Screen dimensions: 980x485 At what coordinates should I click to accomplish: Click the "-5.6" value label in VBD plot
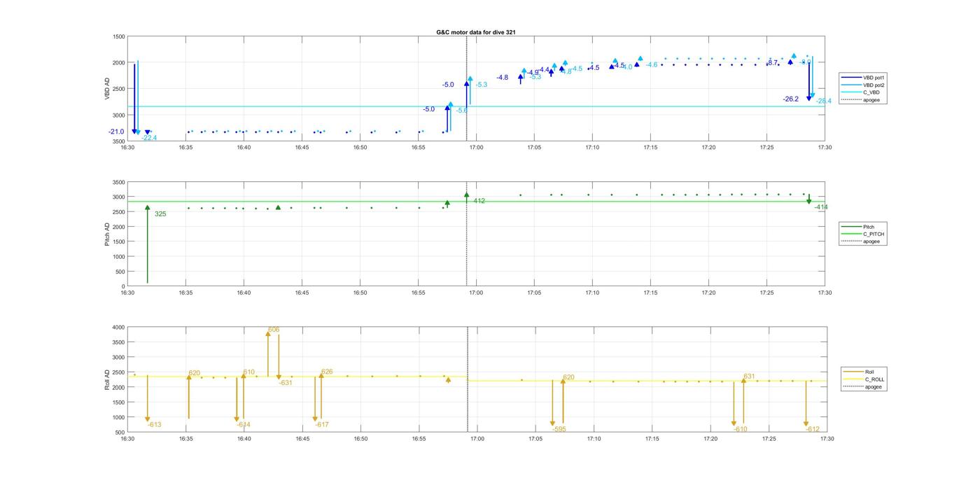[x=462, y=111]
